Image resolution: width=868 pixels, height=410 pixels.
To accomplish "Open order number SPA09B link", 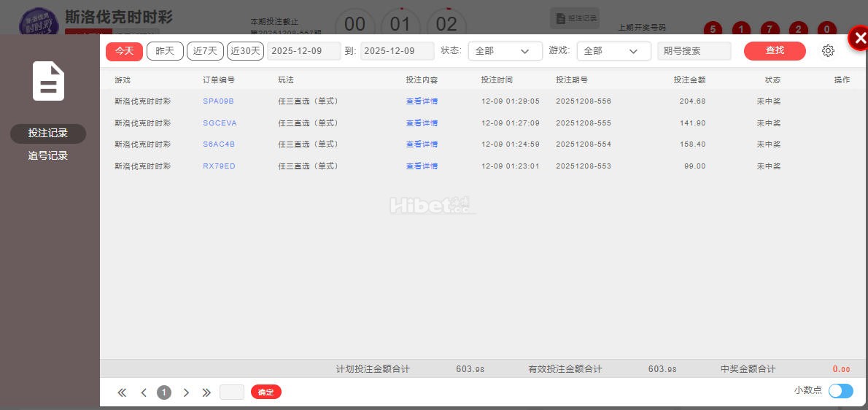I will [218, 101].
